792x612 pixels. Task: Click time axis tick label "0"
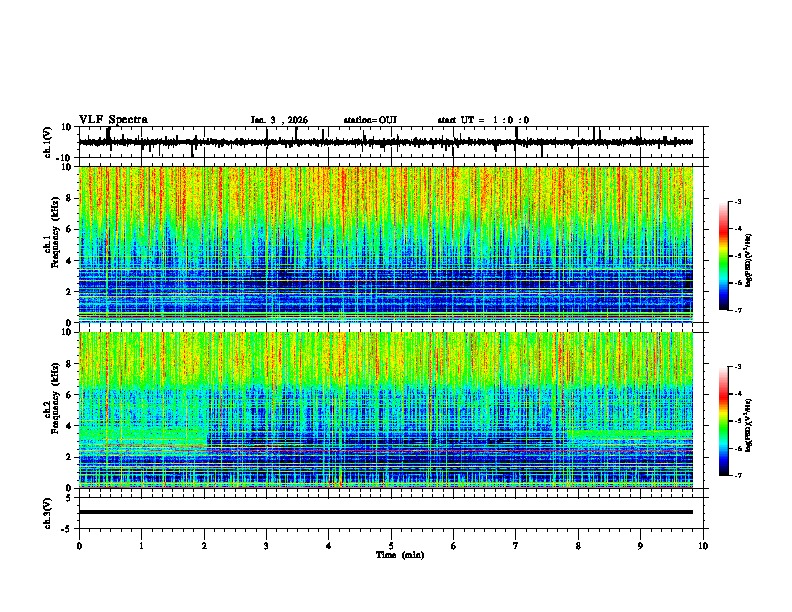coord(79,546)
